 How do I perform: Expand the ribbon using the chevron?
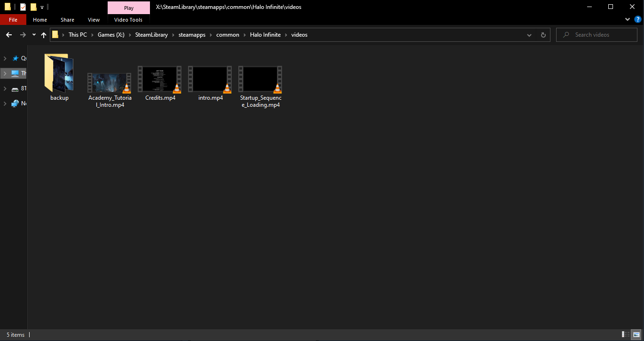628,19
